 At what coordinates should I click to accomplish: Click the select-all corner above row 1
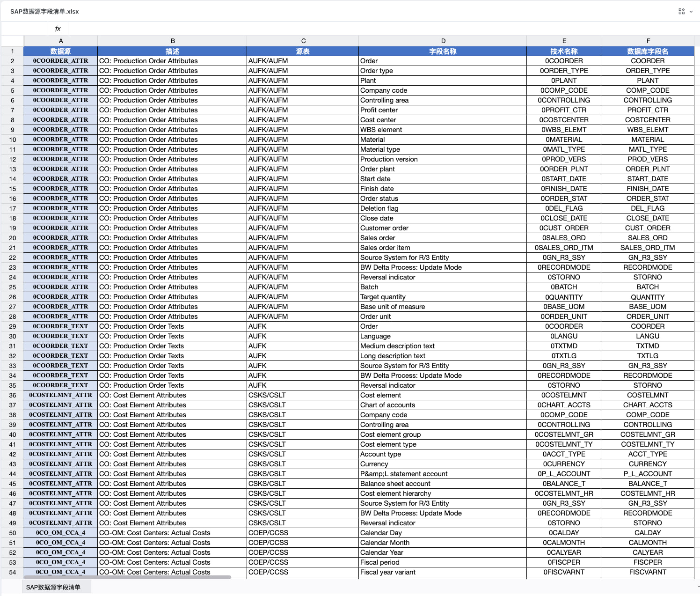(x=12, y=41)
